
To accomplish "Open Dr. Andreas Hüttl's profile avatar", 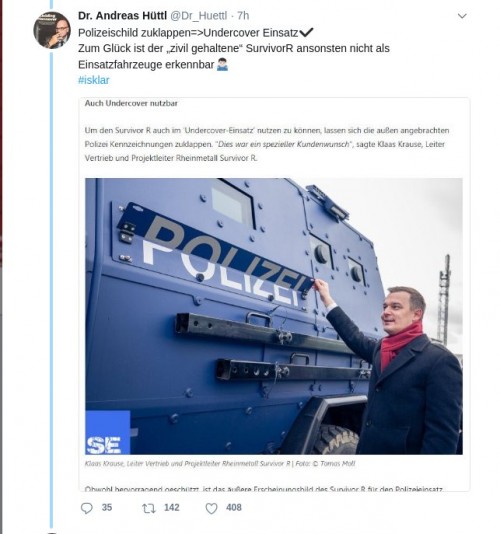I will (52, 30).
